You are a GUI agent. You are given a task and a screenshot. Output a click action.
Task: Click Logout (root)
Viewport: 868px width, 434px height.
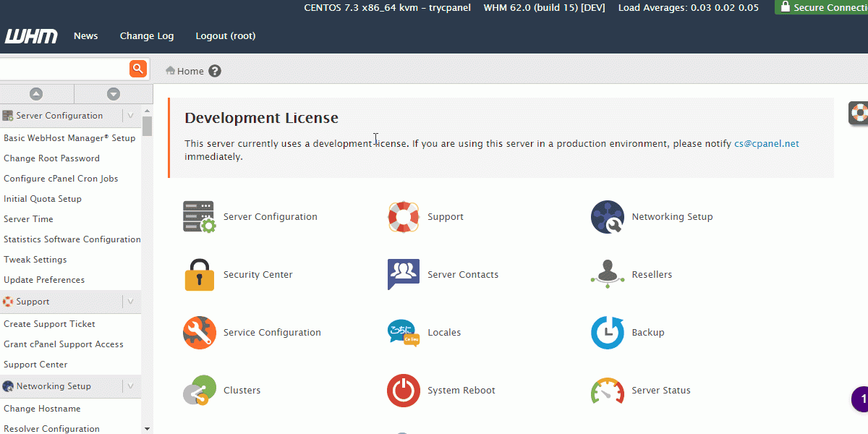pos(226,36)
